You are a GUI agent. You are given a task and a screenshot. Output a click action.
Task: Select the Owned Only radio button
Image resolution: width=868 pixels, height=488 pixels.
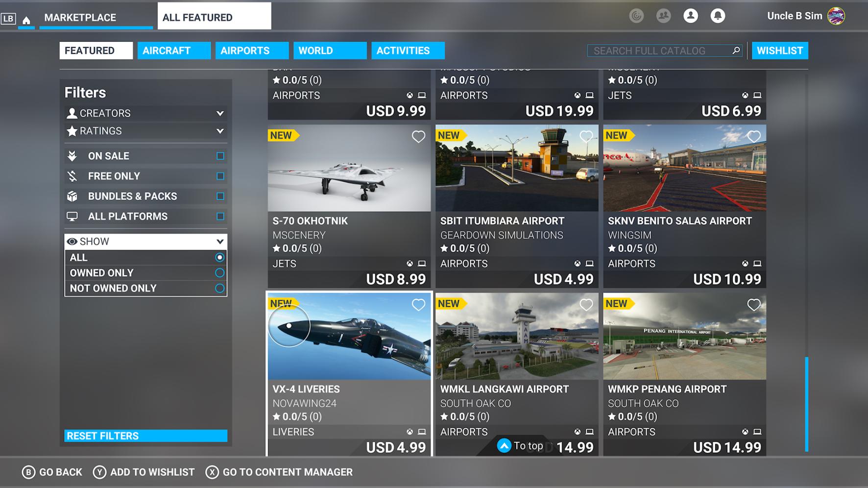[219, 273]
